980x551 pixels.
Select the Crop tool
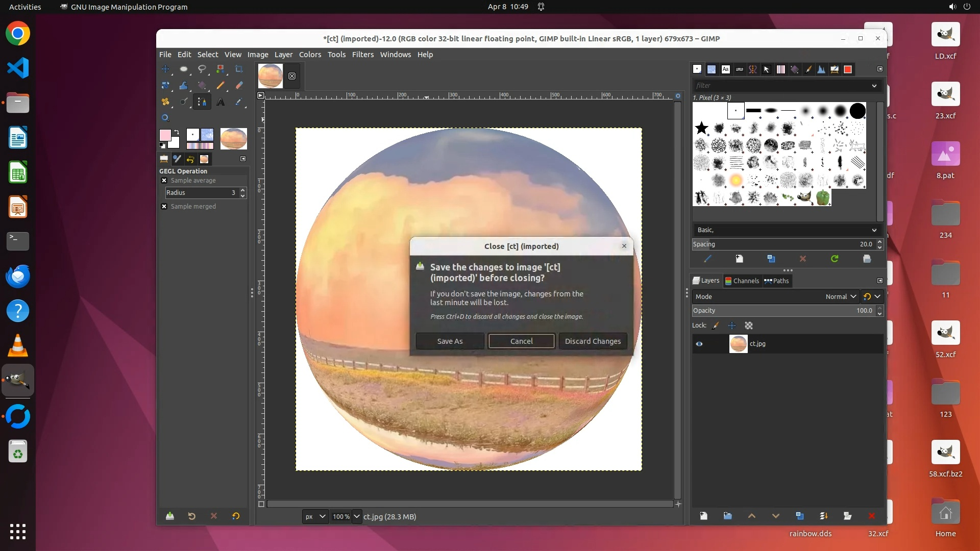click(239, 69)
